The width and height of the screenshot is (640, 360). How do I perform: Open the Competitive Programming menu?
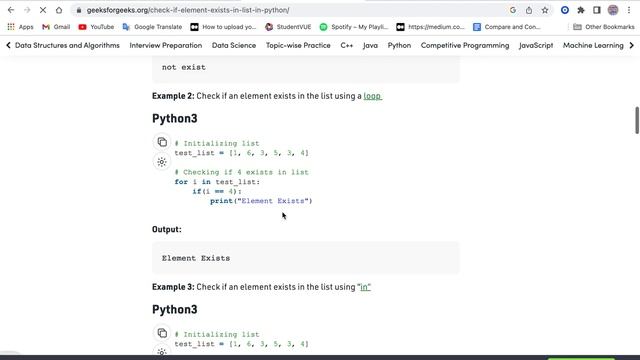[465, 45]
